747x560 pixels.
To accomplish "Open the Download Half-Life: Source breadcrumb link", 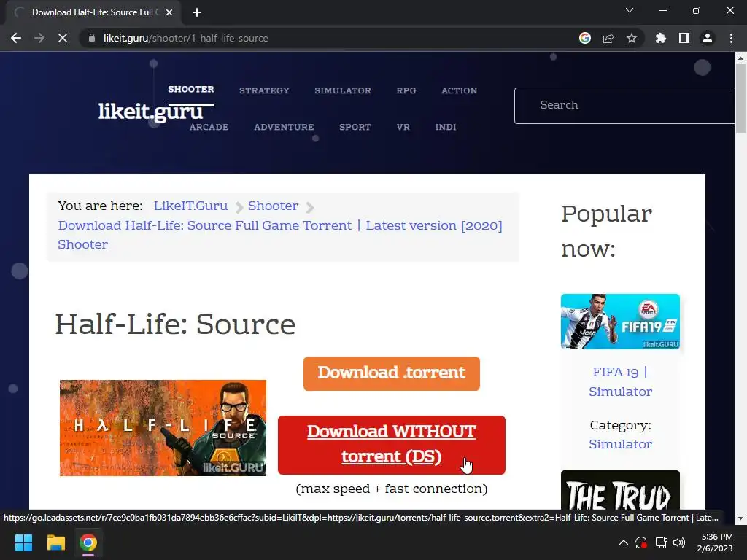I will pos(280,225).
